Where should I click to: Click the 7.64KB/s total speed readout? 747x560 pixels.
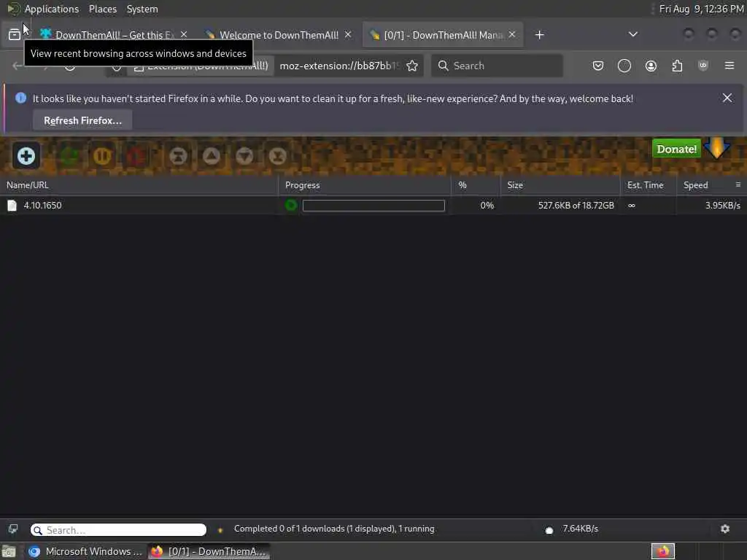coord(580,529)
